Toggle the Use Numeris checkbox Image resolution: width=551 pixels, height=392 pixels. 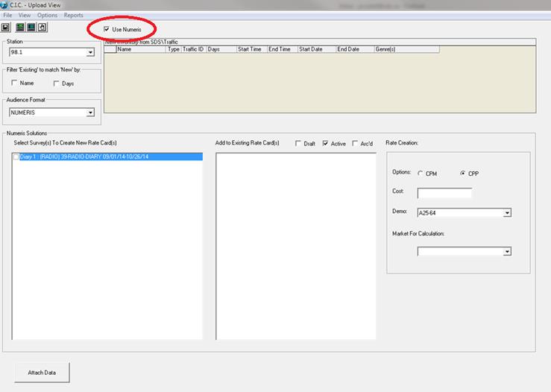coord(107,29)
